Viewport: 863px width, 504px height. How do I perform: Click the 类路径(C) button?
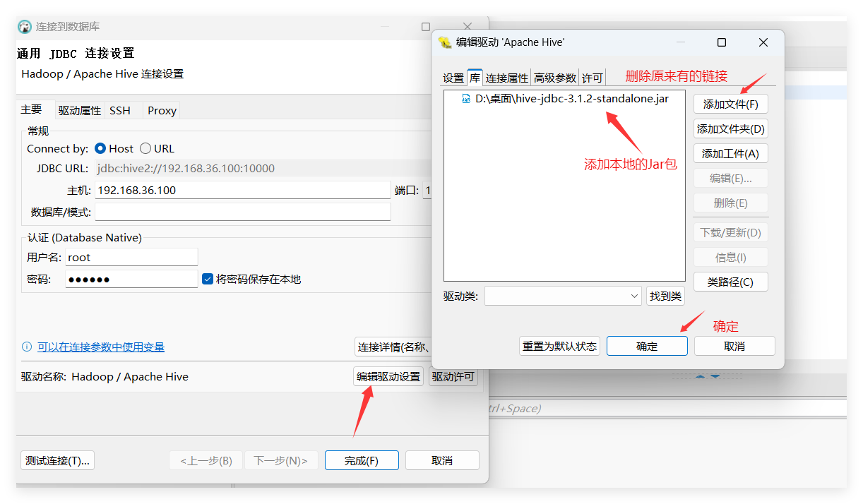[x=731, y=282]
